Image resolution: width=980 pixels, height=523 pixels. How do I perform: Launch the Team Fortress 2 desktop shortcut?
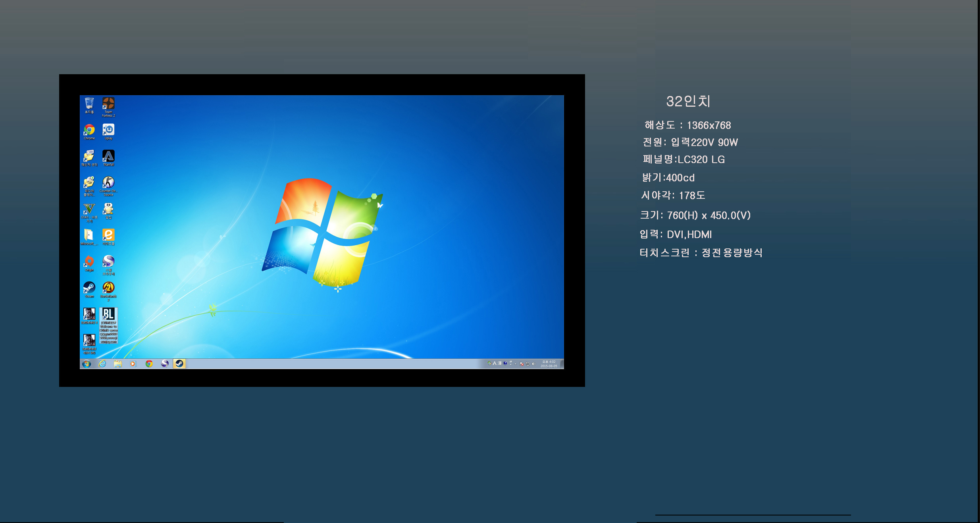point(108,107)
